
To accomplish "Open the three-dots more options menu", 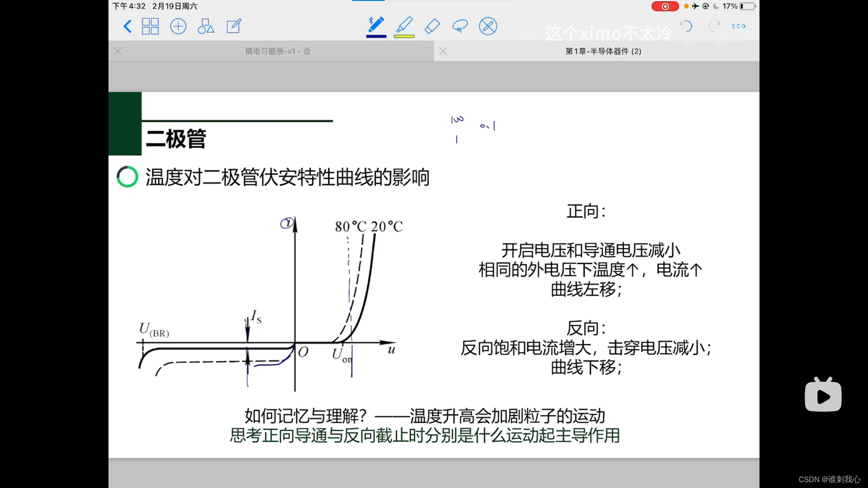I will click(x=738, y=26).
